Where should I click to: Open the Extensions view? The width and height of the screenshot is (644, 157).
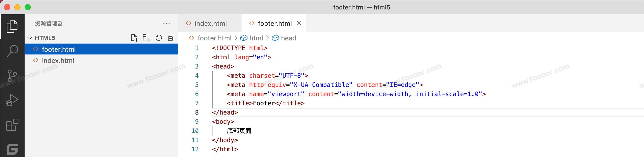(x=12, y=125)
